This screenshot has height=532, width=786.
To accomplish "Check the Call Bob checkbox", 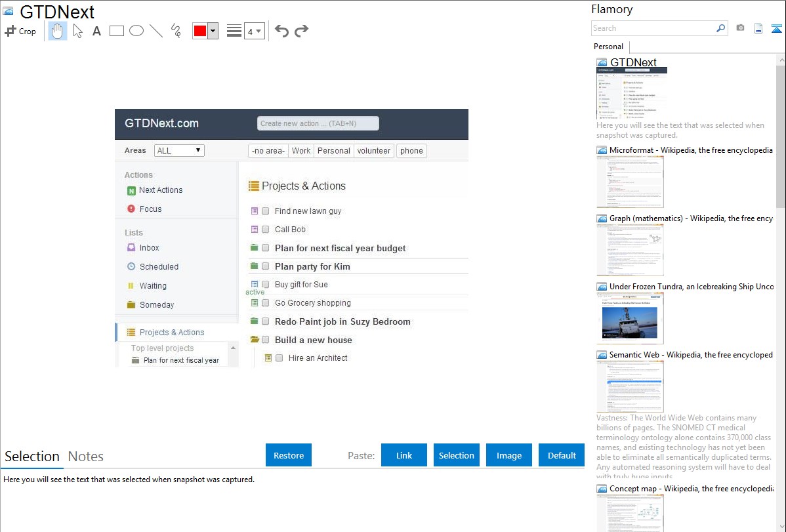I will tap(266, 229).
